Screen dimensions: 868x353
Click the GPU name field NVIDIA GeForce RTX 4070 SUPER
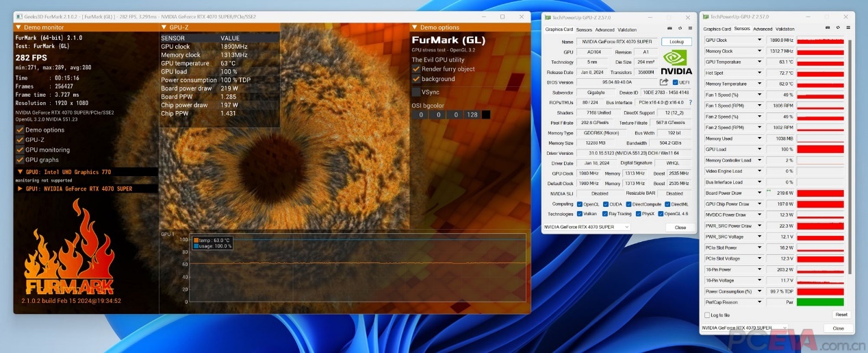pyautogui.click(x=616, y=42)
